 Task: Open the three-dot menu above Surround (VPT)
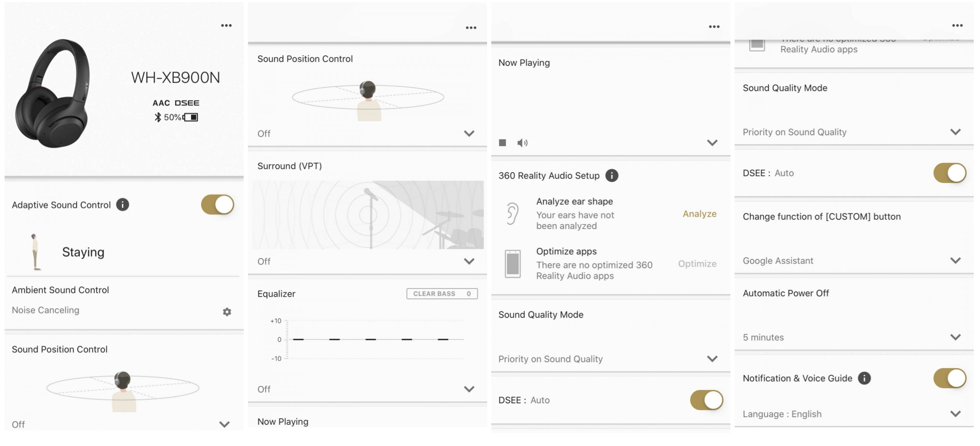click(x=471, y=27)
